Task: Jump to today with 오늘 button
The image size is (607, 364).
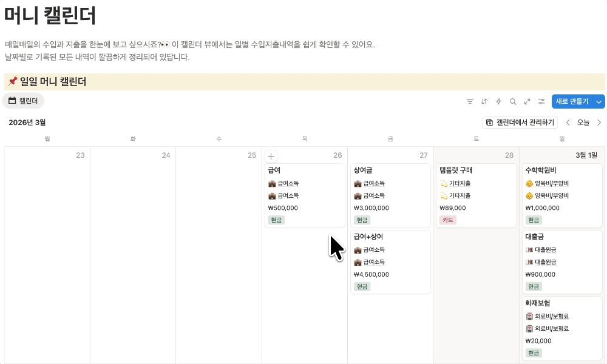Action: tap(583, 123)
